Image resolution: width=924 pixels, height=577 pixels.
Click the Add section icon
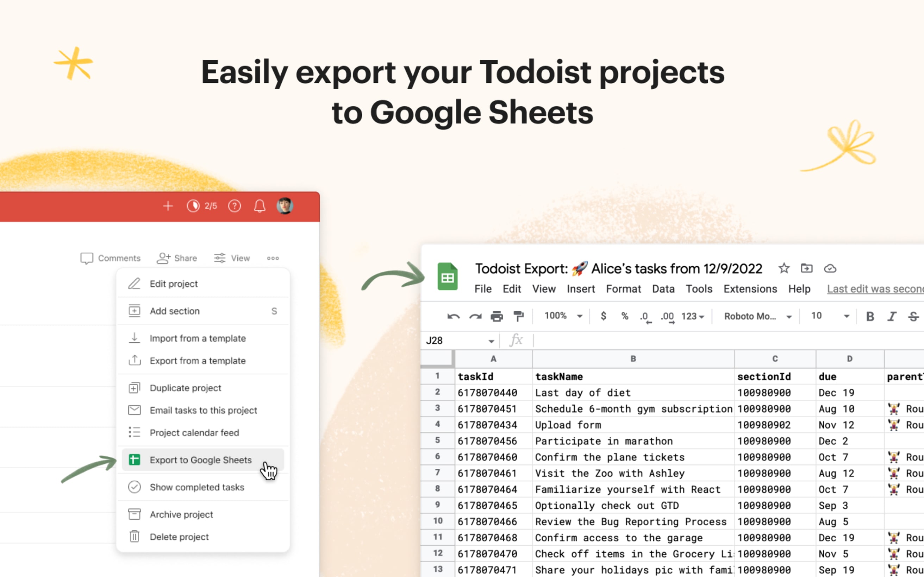(x=134, y=310)
